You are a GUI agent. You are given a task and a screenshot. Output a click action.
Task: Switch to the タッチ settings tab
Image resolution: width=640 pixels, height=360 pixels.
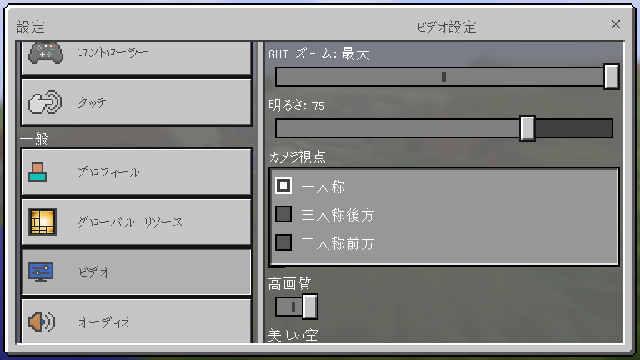[136, 102]
